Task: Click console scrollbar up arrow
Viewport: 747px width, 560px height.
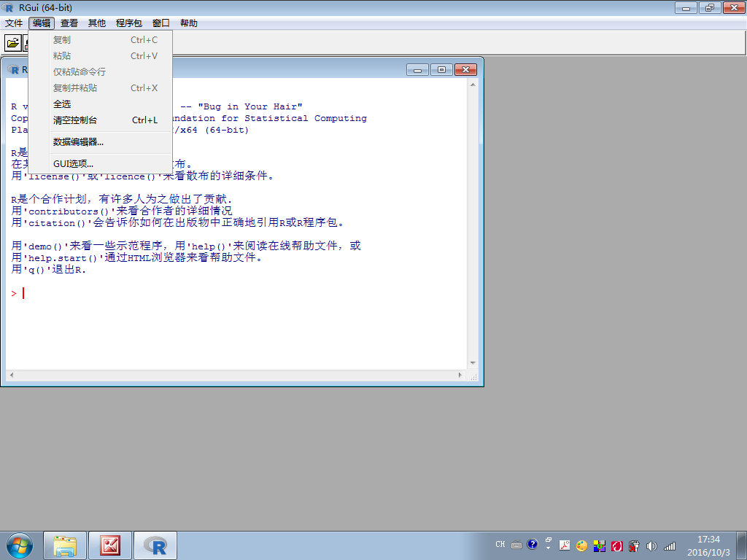Action: pos(473,85)
